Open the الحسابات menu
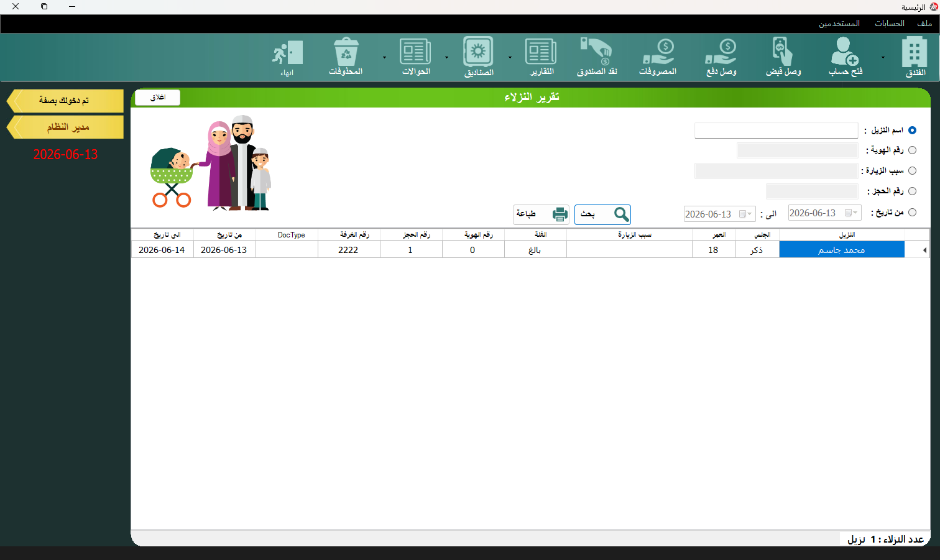The image size is (940, 560). [890, 24]
